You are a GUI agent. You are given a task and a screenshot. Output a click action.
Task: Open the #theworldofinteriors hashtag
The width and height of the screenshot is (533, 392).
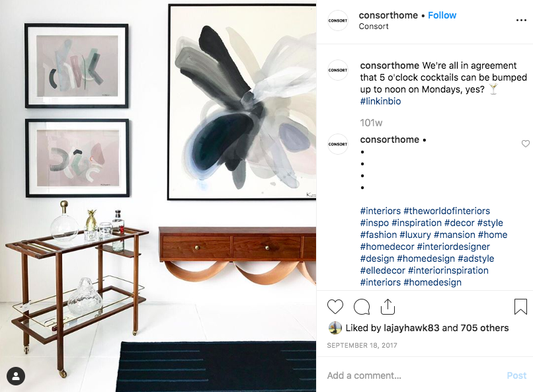pos(446,211)
